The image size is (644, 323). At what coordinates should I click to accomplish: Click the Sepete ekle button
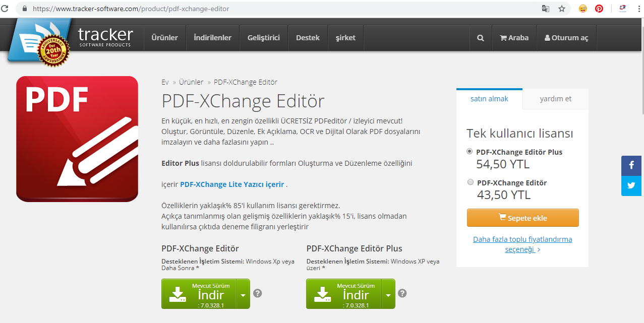(x=523, y=218)
